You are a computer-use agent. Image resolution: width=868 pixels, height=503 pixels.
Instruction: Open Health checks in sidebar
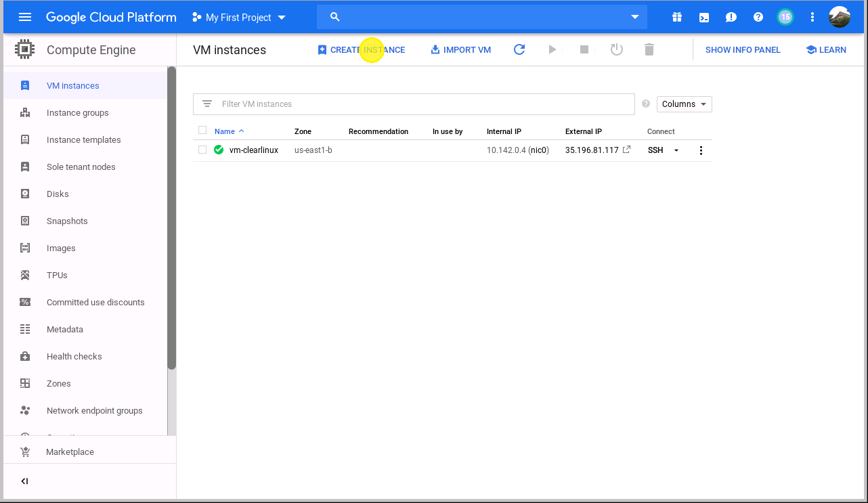(85, 356)
